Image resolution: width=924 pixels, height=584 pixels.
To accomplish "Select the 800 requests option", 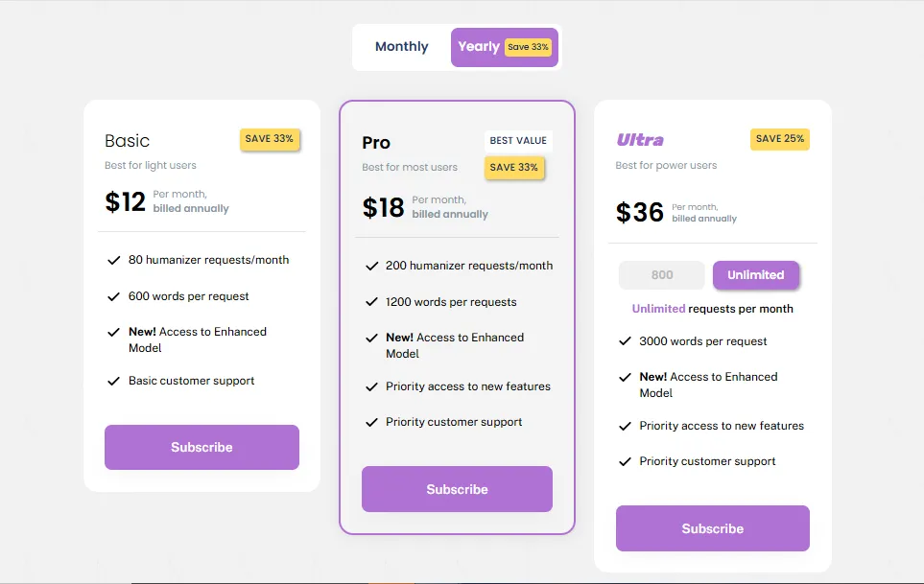I will coord(661,275).
